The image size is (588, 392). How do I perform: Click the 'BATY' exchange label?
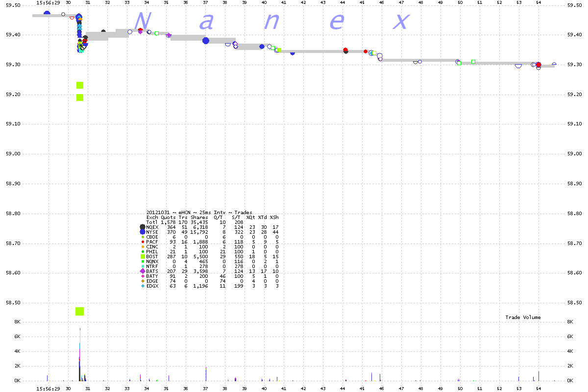coord(152,276)
